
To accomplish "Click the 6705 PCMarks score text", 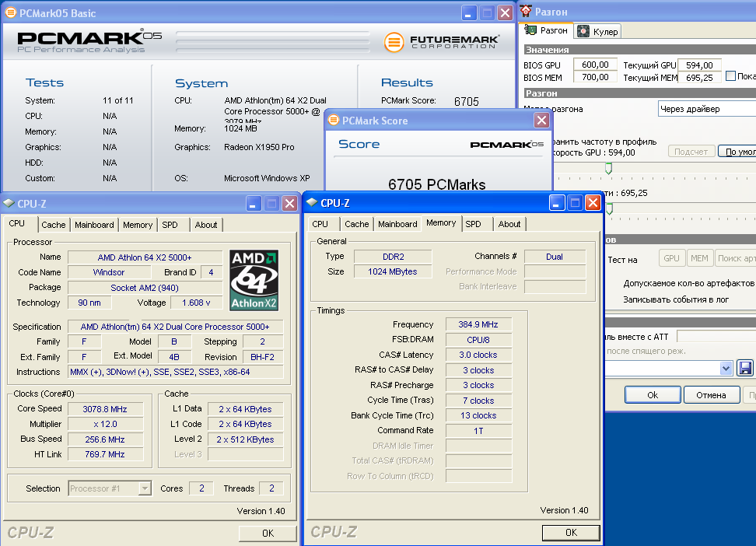I will pos(437,184).
